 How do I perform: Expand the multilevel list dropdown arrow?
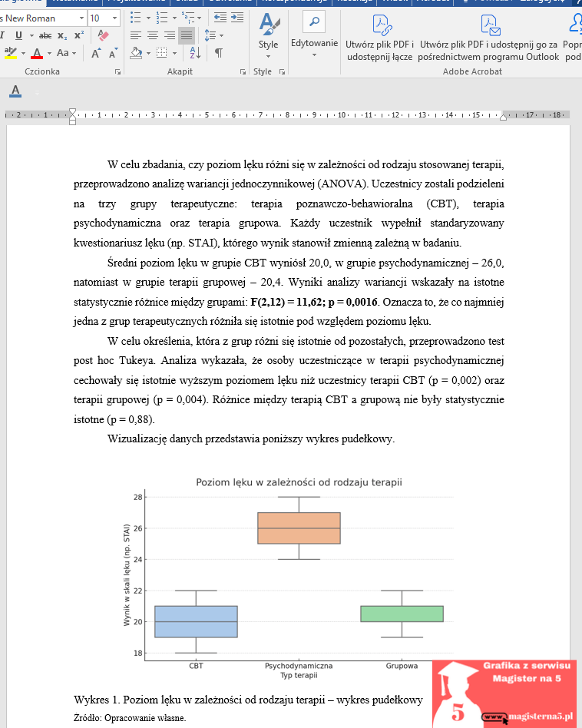tap(199, 18)
